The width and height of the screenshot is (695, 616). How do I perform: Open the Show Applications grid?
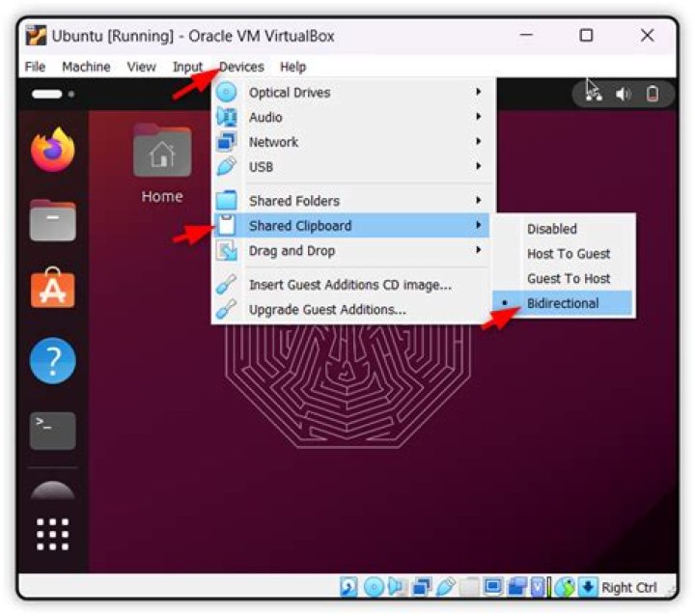53,534
